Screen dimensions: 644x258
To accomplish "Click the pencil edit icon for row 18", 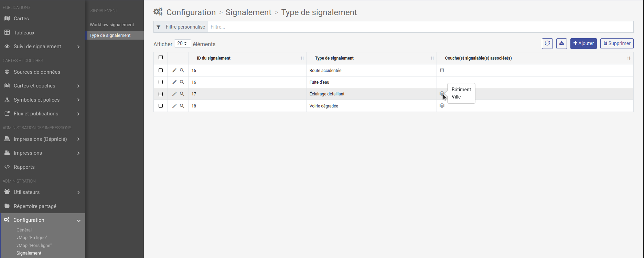I will pyautogui.click(x=174, y=106).
